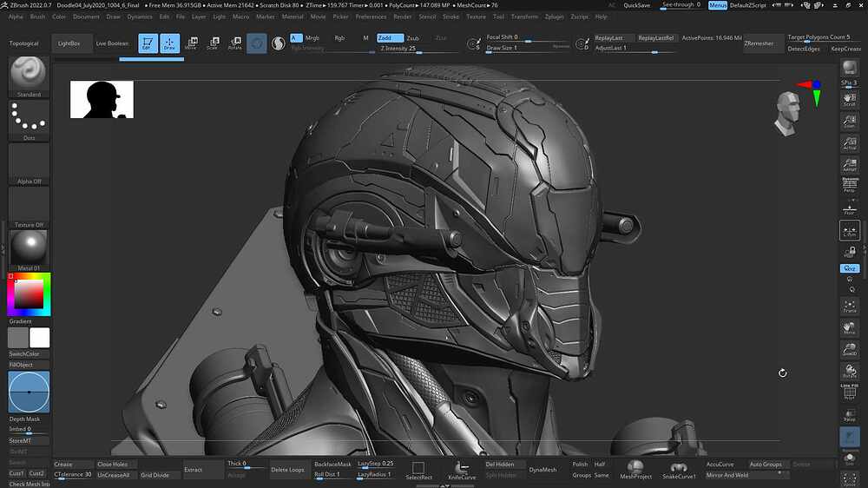Viewport: 868px width, 488px height.
Task: Open the Standard brush thumbnail
Action: (x=29, y=76)
